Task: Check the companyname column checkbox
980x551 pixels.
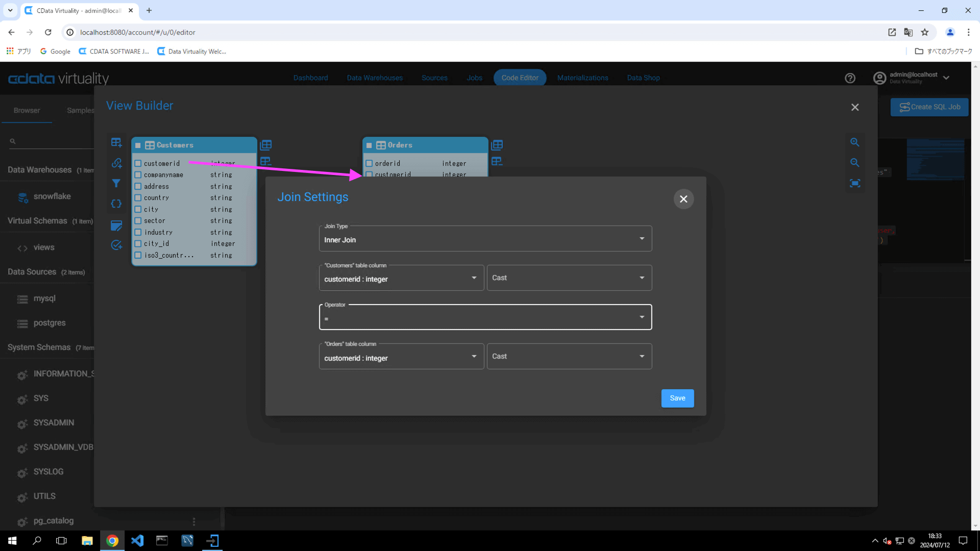Action: (x=138, y=174)
